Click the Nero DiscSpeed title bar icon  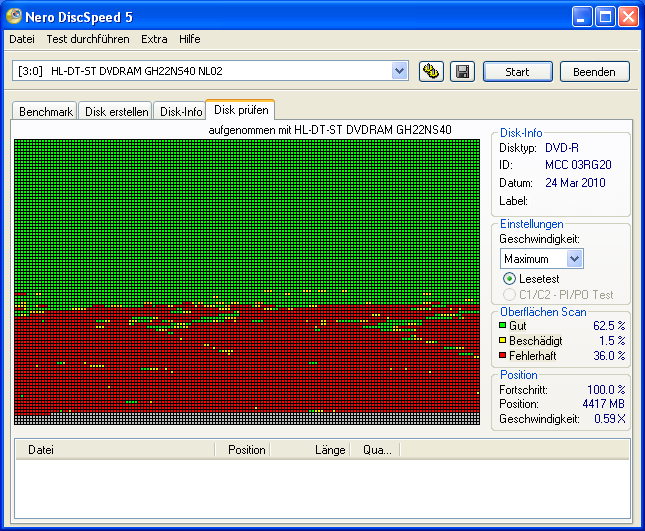(x=14, y=16)
